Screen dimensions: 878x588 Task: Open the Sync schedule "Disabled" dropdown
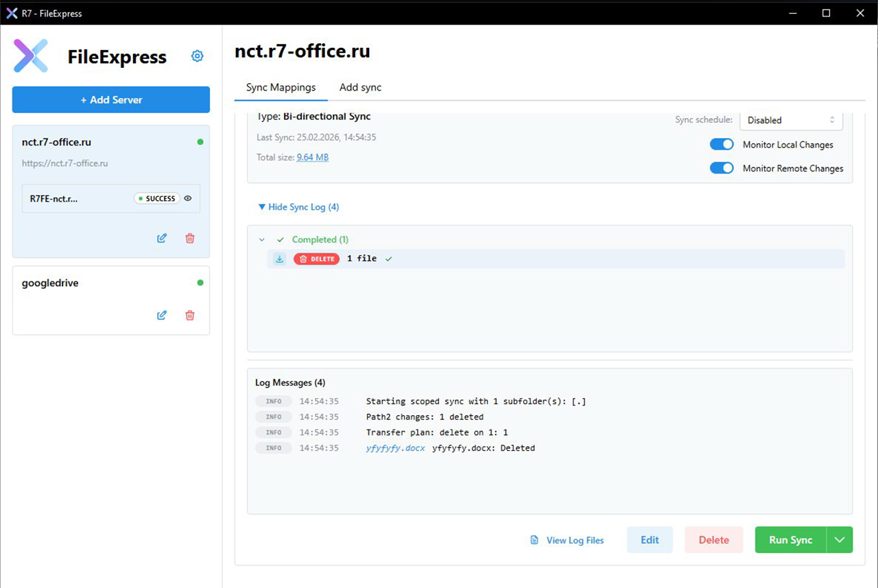[792, 120]
